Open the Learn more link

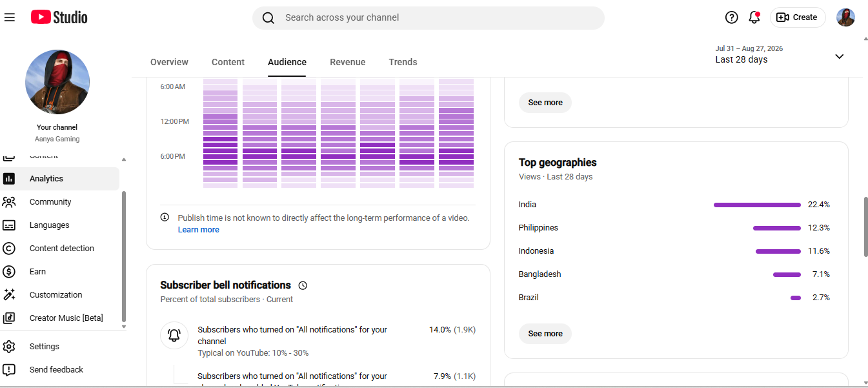click(199, 230)
